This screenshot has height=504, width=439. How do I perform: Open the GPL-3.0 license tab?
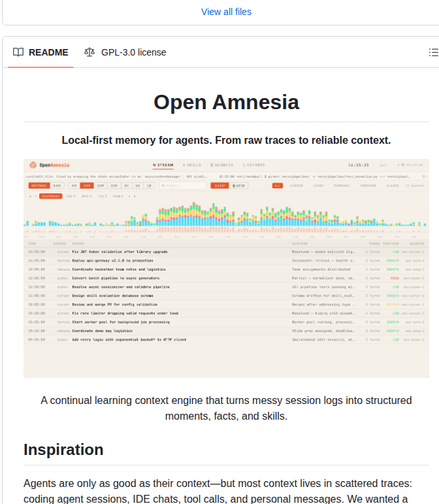[125, 52]
